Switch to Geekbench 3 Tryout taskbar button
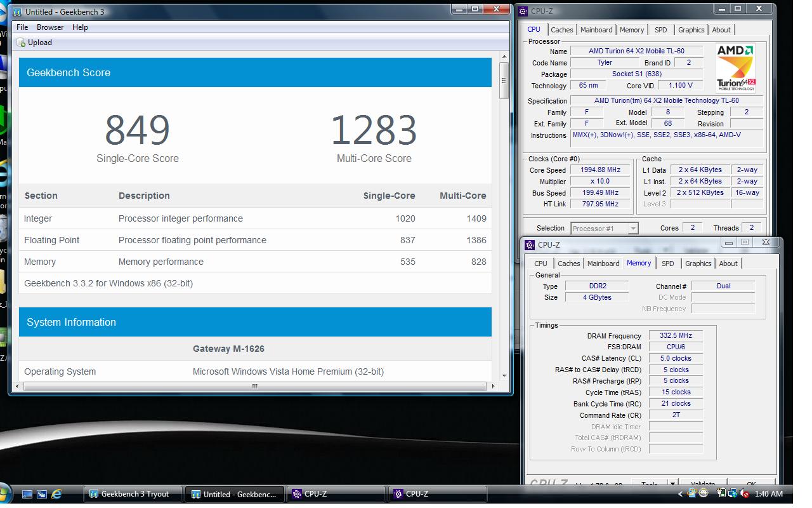Viewport: 812px width, 508px height. (133, 494)
